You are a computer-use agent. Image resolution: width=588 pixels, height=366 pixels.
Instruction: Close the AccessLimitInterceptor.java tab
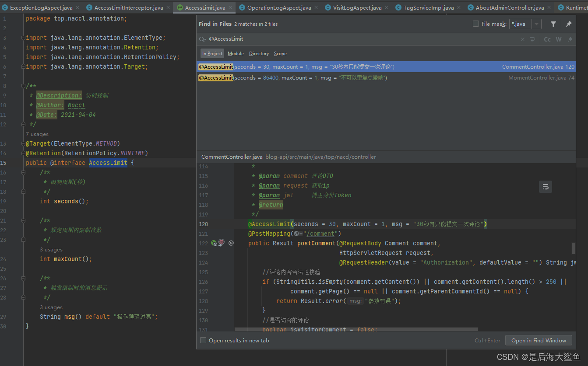168,8
